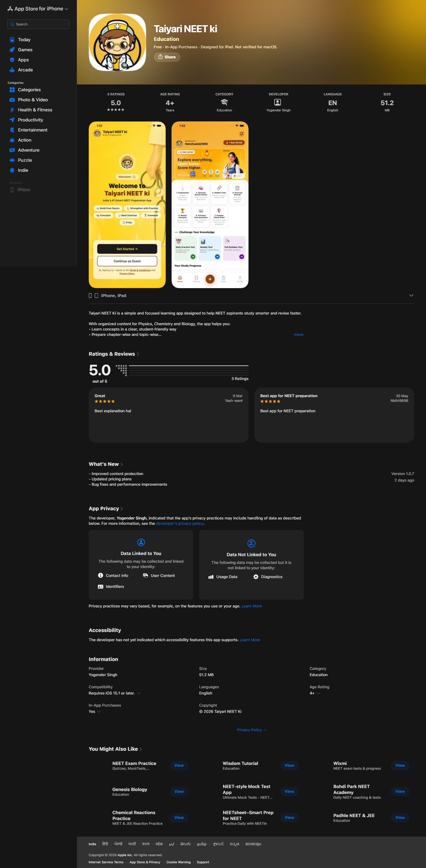Select the Action category icon
Image resolution: width=426 pixels, height=868 pixels.
(12, 140)
